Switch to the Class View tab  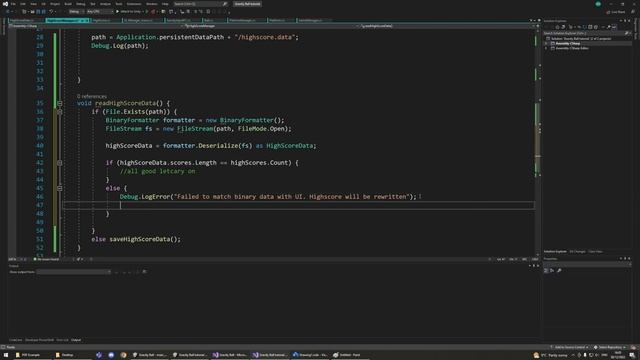[595, 251]
